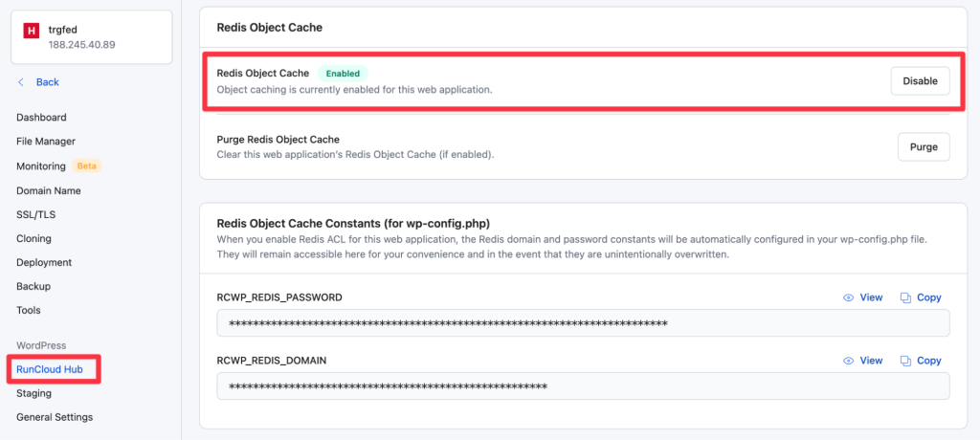Open the Staging menu item
This screenshot has height=440, width=980.
pyautogui.click(x=33, y=394)
